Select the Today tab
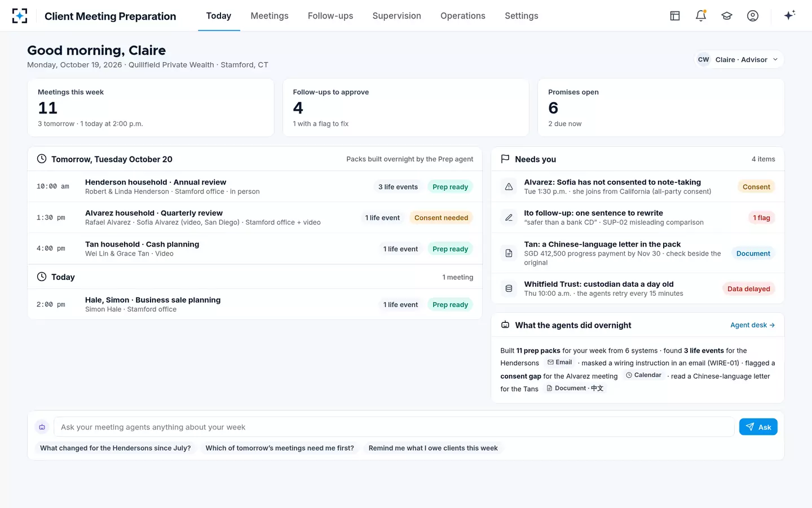The image size is (812, 508). pos(219,16)
